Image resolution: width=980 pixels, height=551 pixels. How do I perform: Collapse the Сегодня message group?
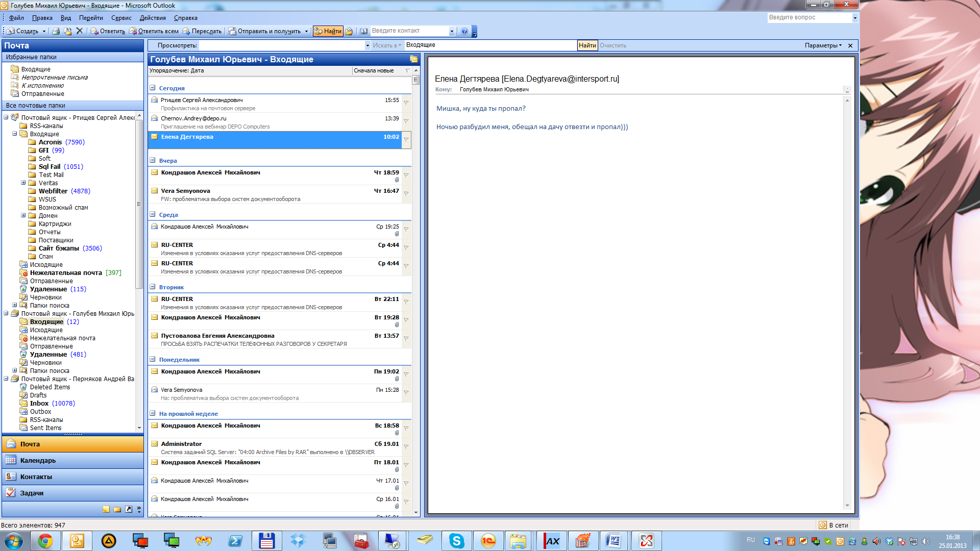click(153, 88)
